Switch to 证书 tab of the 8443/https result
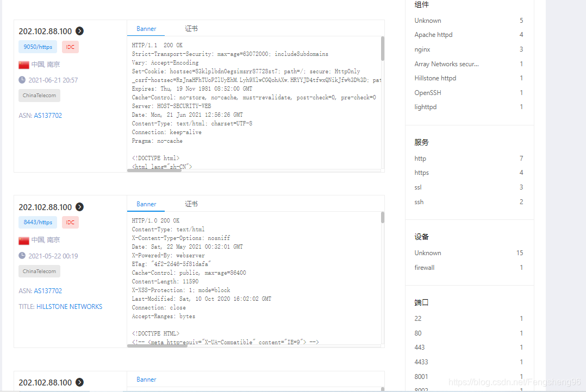Screen dimensions: 586x392 pyautogui.click(x=191, y=204)
